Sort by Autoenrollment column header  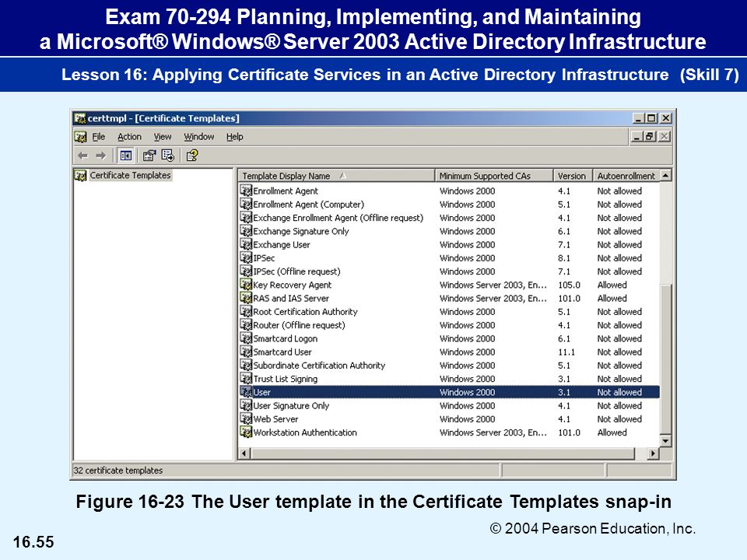point(626,176)
